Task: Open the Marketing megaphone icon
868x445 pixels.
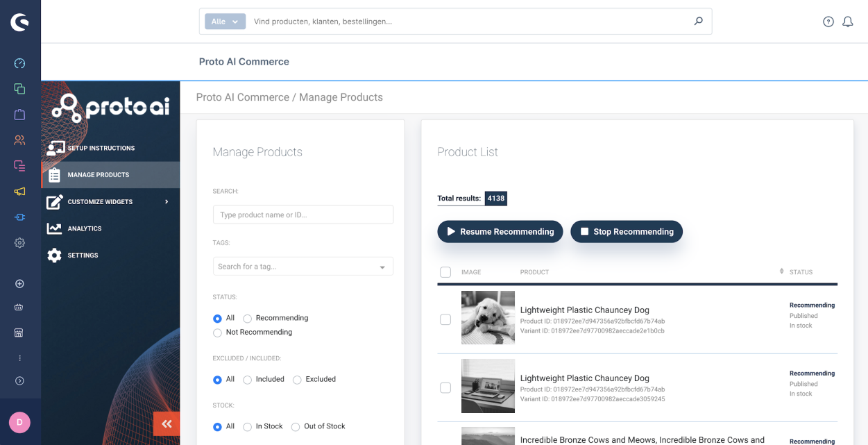Action: pyautogui.click(x=19, y=192)
